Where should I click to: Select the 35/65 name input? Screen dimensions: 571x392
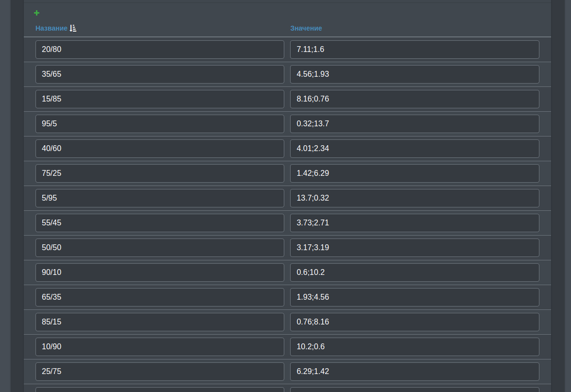point(159,74)
